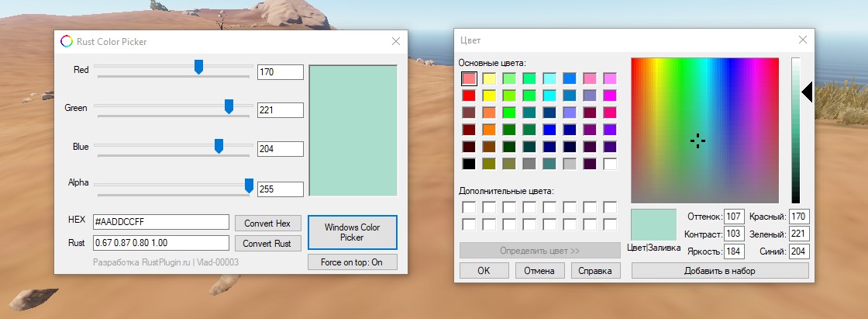Click OK in the color dialog
This screenshot has height=319, width=868.
point(484,271)
